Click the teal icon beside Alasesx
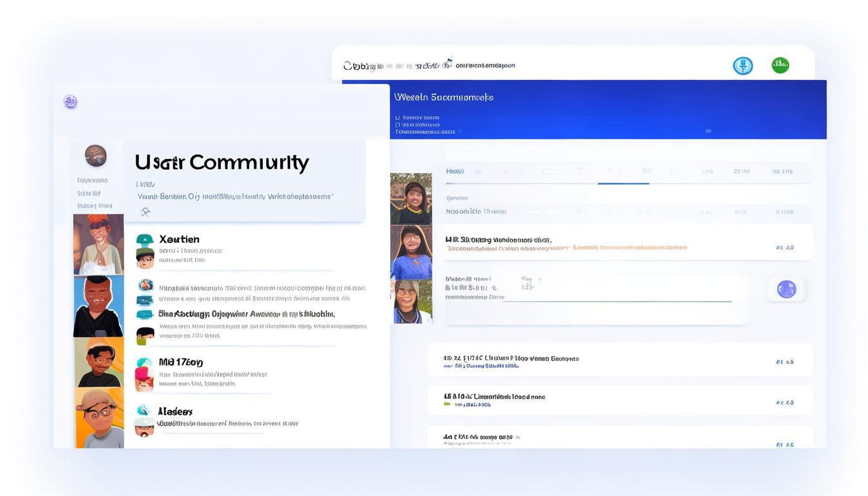The width and height of the screenshot is (868, 496). click(x=144, y=411)
